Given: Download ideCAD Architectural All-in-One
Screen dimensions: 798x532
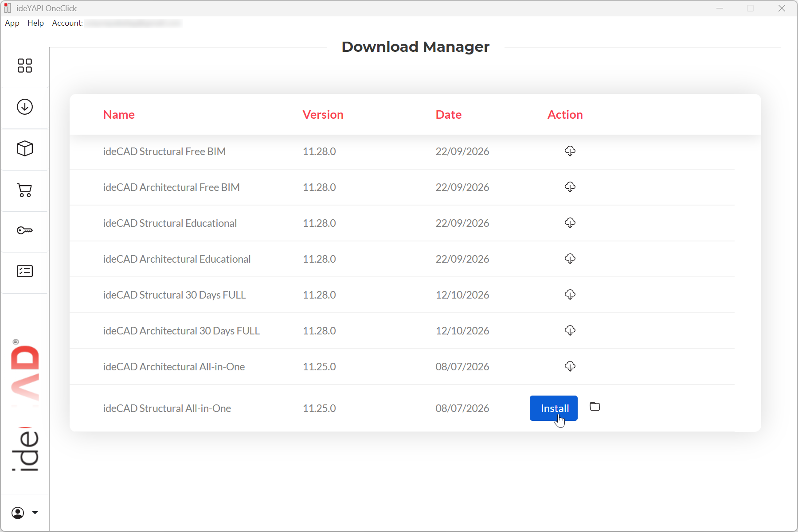Looking at the screenshot, I should click(x=570, y=366).
